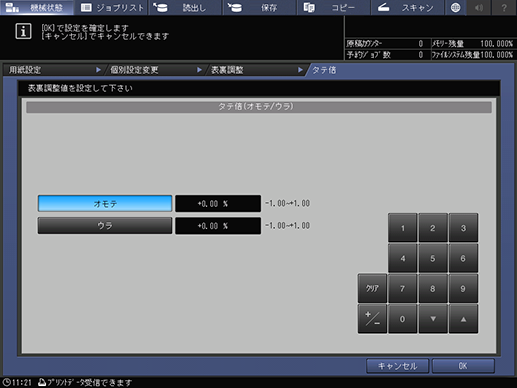Image resolution: width=517 pixels, height=388 pixels.
Task: Click the info icon beside the message
Action: point(23,32)
